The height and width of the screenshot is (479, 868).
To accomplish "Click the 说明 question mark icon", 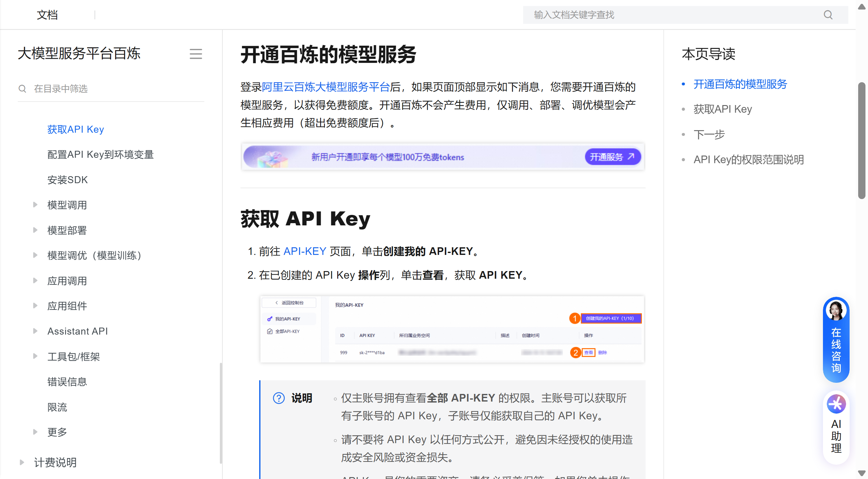I will point(279,398).
